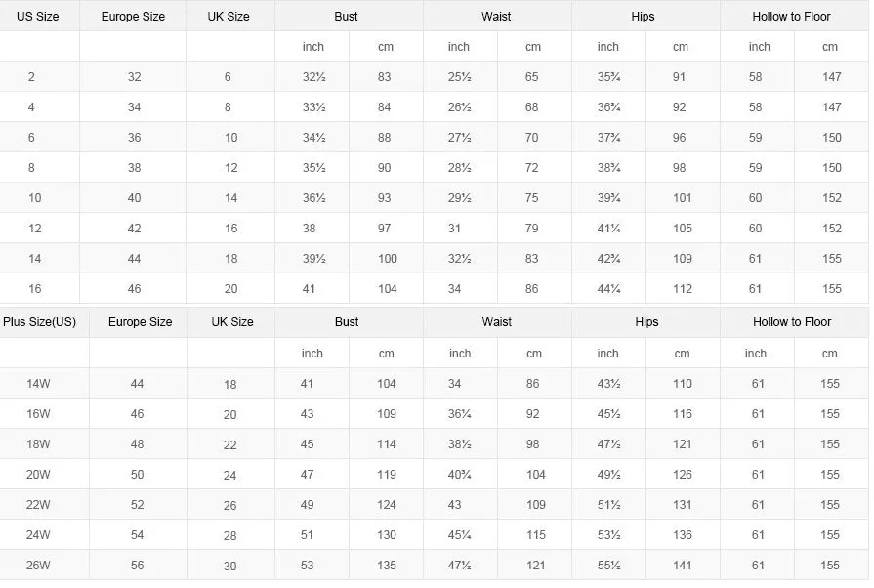Viewport: 874px width, 588px height.
Task: Click the Waist header in top table
Action: click(x=496, y=17)
